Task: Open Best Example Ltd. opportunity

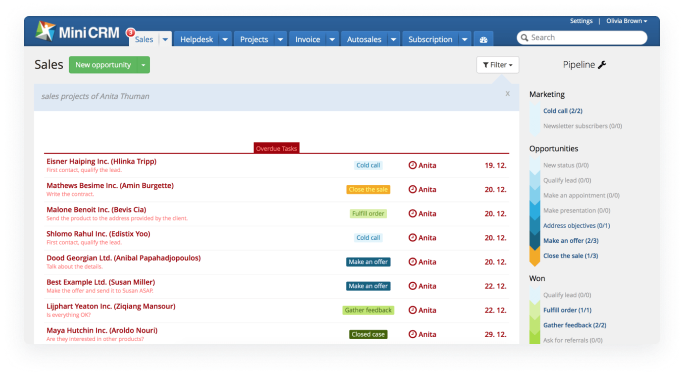Action: 101,282
